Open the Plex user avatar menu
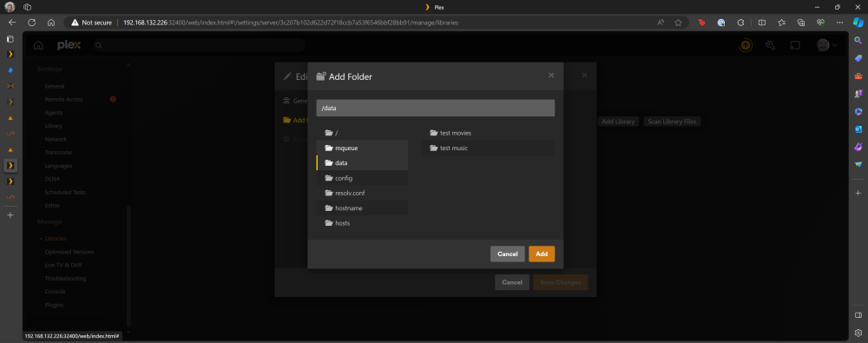This screenshot has height=343, width=868. click(826, 45)
